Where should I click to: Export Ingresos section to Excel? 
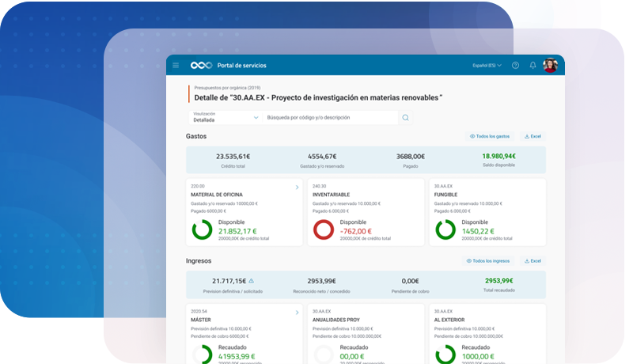[533, 260]
